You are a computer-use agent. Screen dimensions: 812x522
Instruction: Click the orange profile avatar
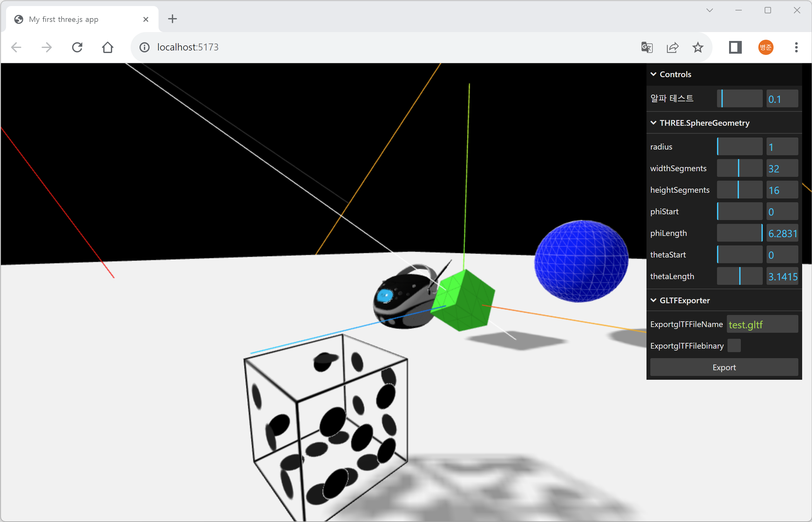(x=766, y=47)
